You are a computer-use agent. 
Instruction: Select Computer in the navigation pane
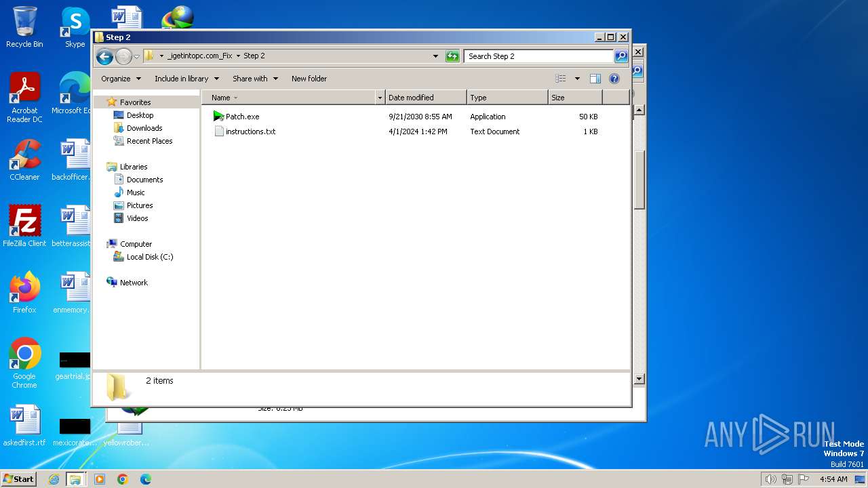pos(136,244)
